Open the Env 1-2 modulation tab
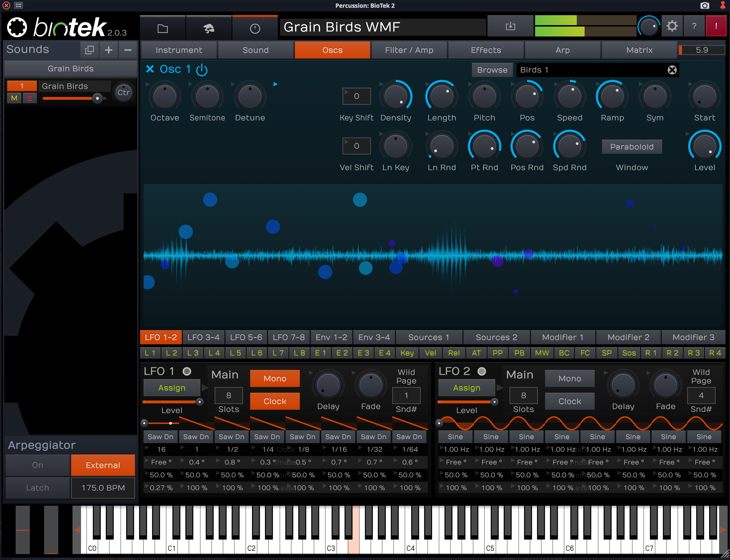Image resolution: width=730 pixels, height=560 pixels. click(331, 337)
